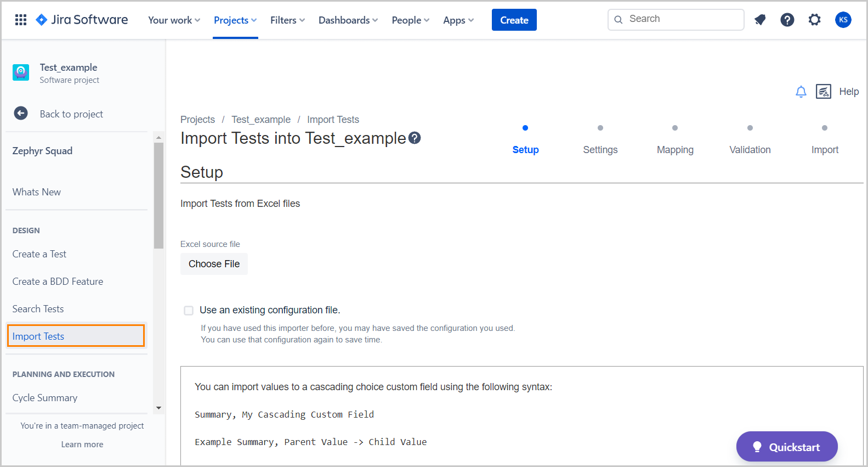868x467 pixels.
Task: Click the Test_example project avatar icon
Action: pyautogui.click(x=21, y=72)
